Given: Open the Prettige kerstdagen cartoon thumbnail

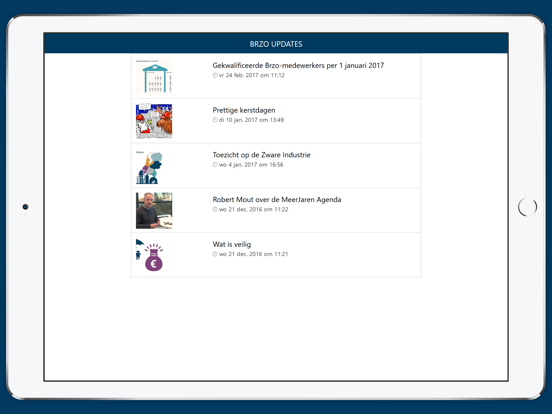Looking at the screenshot, I should tap(154, 121).
